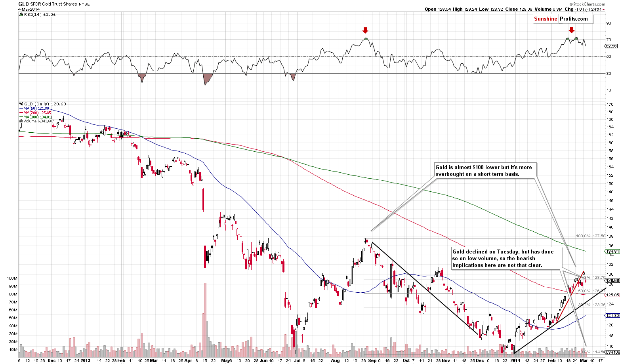Click the 'Volume 6,341,687' legend entry
Image resolution: width=620 pixels, height=364 pixels.
(x=38, y=121)
